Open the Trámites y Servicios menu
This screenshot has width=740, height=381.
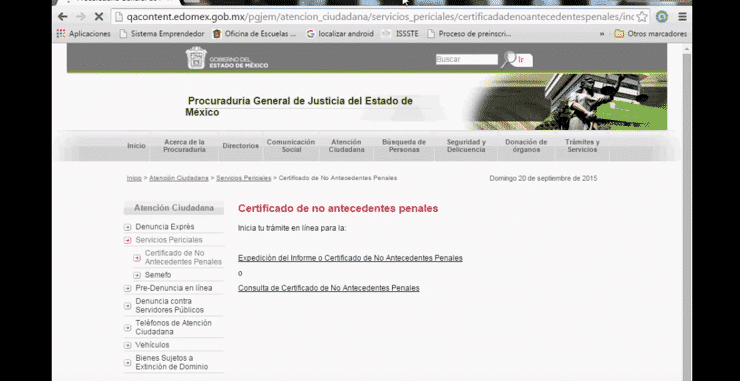[x=582, y=146]
